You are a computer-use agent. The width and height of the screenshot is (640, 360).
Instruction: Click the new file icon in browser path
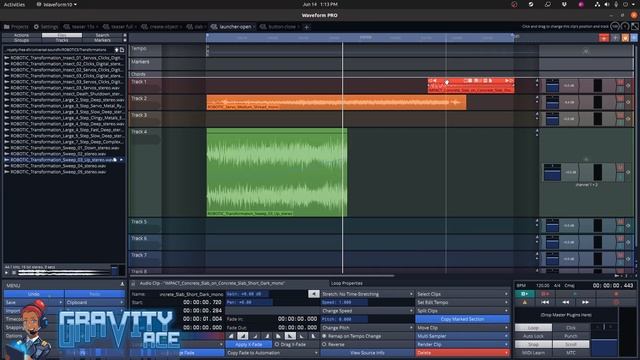pyautogui.click(x=122, y=50)
